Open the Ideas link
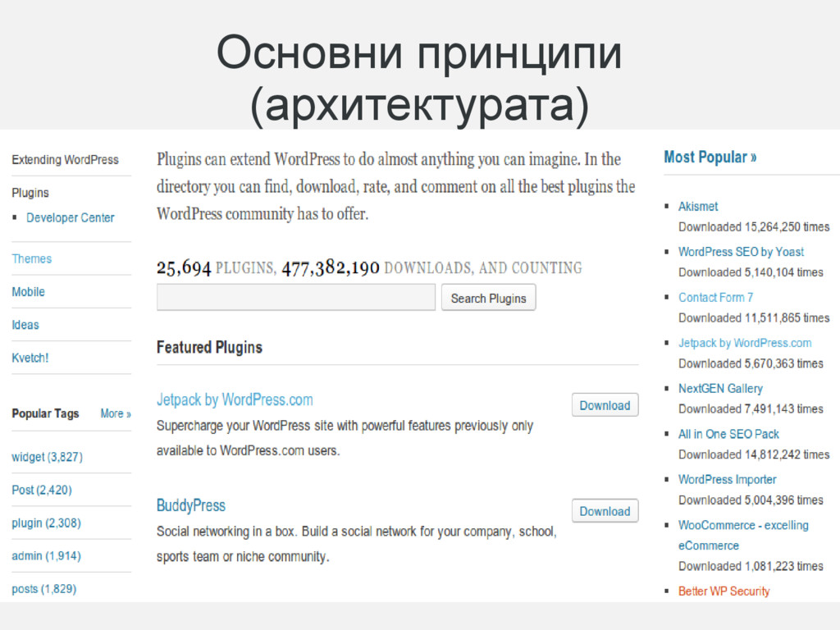Viewport: 840px width, 630px height. click(25, 325)
